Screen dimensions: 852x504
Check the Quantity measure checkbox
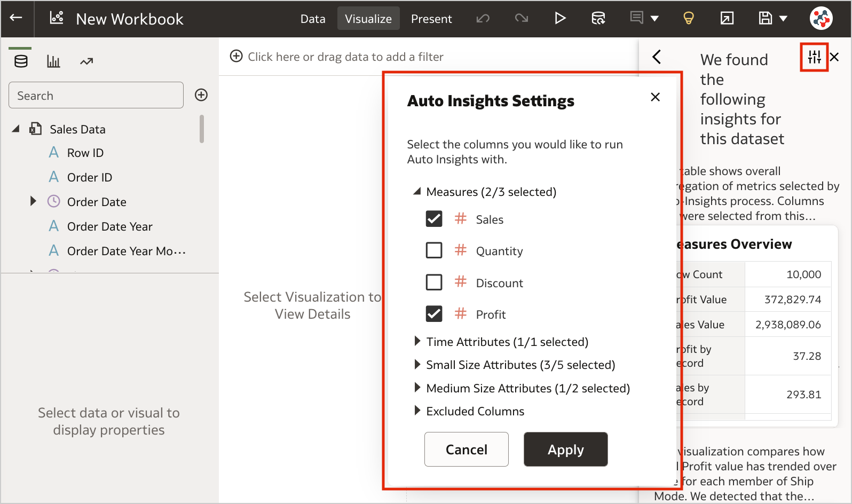[x=434, y=250]
